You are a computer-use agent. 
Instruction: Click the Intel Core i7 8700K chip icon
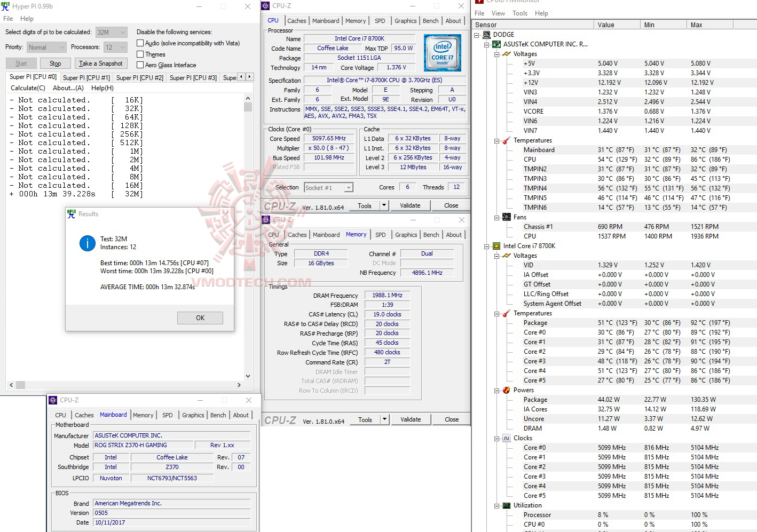click(x=496, y=246)
